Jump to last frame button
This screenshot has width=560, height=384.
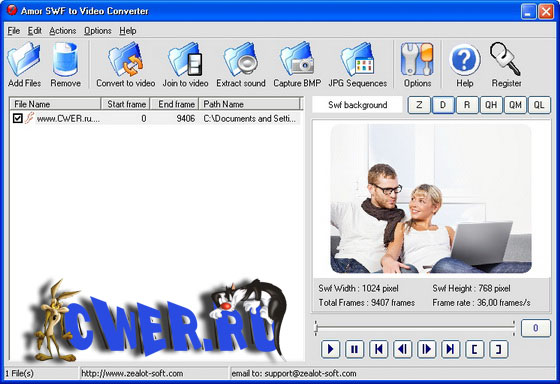[x=450, y=349]
